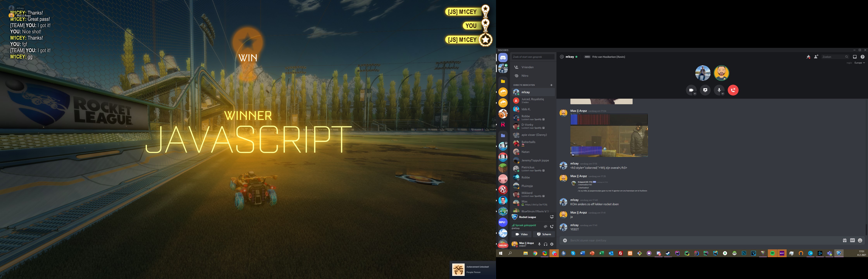
Task: Open the emoji picker in the message bar
Action: (x=860, y=241)
